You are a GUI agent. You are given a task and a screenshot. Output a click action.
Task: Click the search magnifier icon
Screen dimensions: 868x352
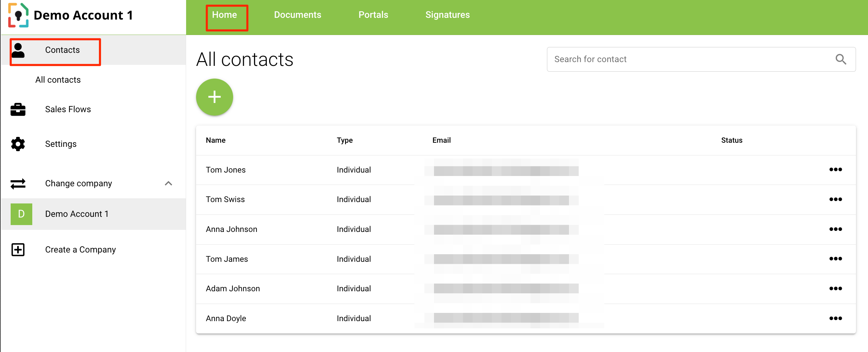pos(841,59)
